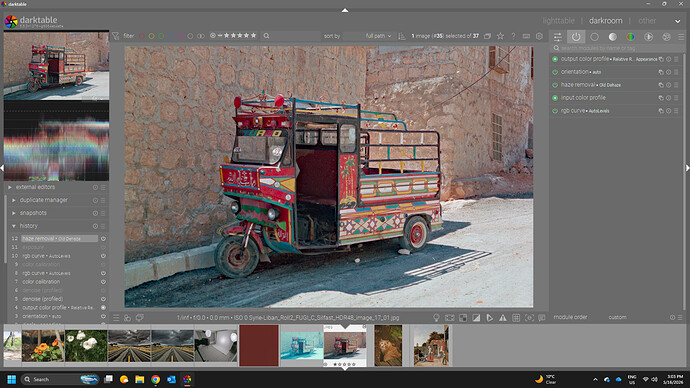Collapse the history panel

point(14,226)
